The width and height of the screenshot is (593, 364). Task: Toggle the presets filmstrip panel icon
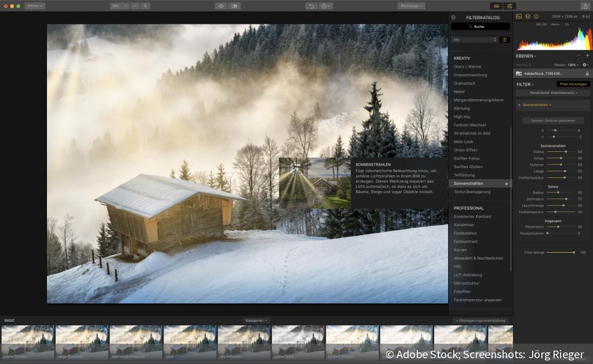pos(496,6)
